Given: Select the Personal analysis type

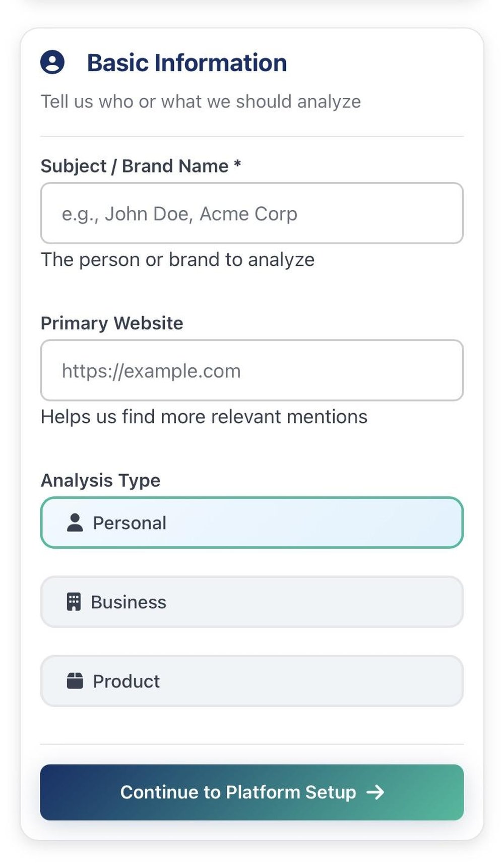Looking at the screenshot, I should click(252, 523).
